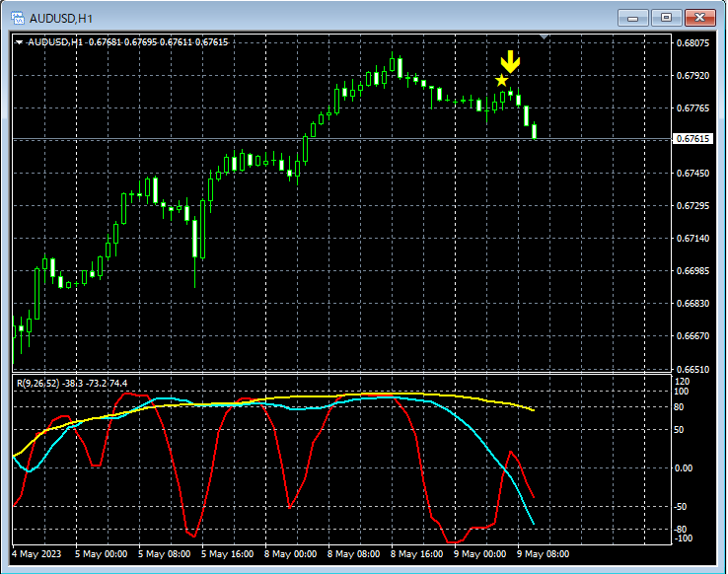This screenshot has height=574, width=728.
Task: Click the 80 level on indicator scale
Action: tap(679, 407)
